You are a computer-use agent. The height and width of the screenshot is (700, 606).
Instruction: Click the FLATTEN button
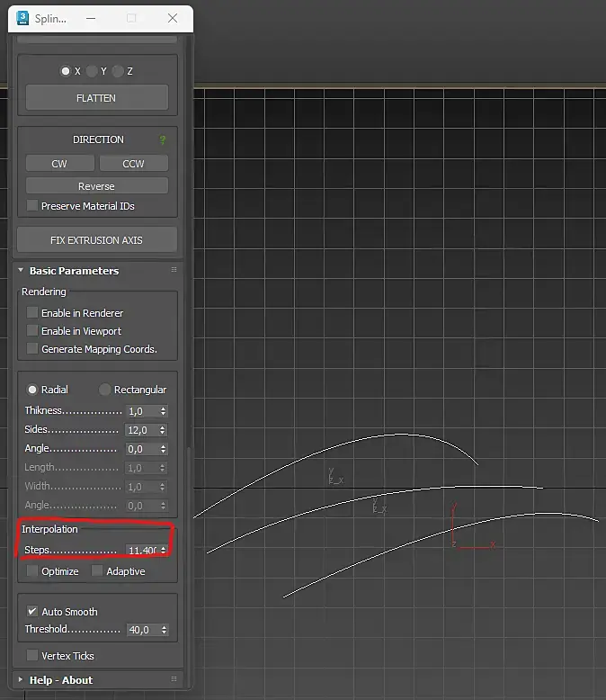click(x=97, y=98)
